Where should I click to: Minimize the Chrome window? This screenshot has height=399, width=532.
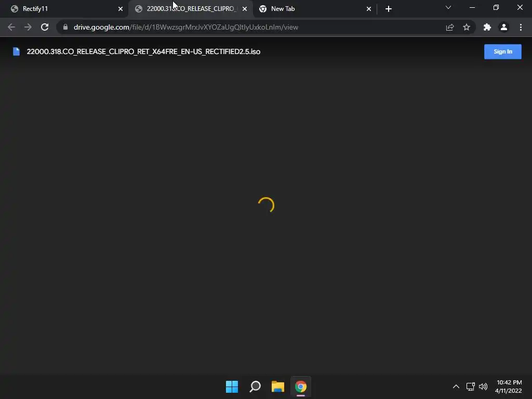(x=472, y=7)
